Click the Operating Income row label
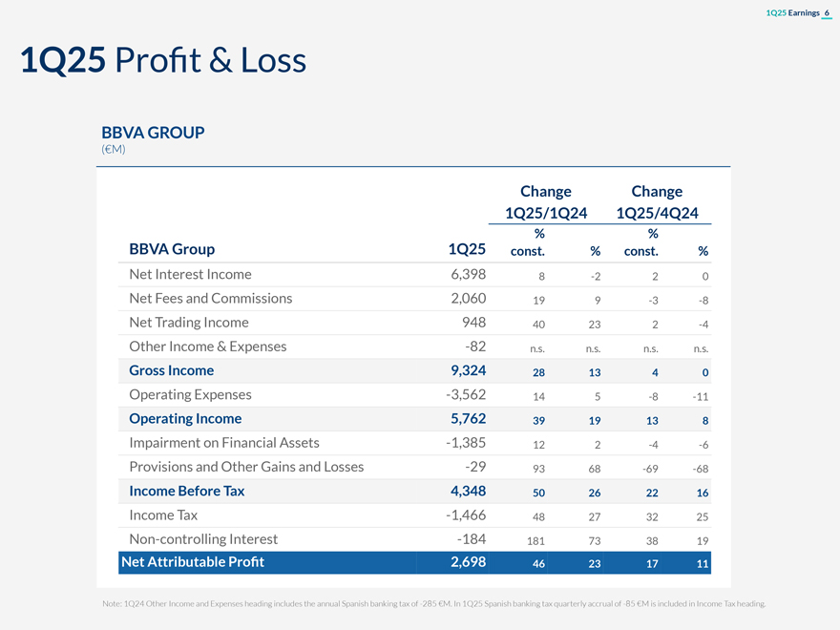The width and height of the screenshot is (840, 630). pyautogui.click(x=185, y=418)
